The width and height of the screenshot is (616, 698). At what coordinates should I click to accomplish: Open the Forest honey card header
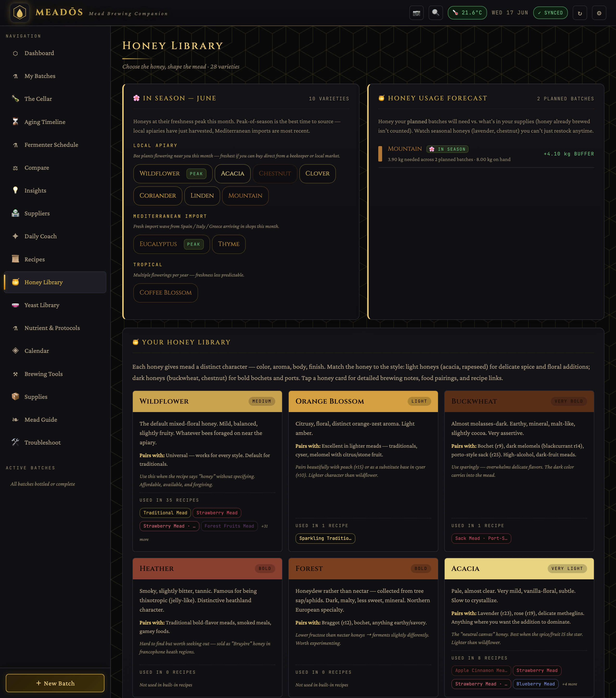(363, 569)
